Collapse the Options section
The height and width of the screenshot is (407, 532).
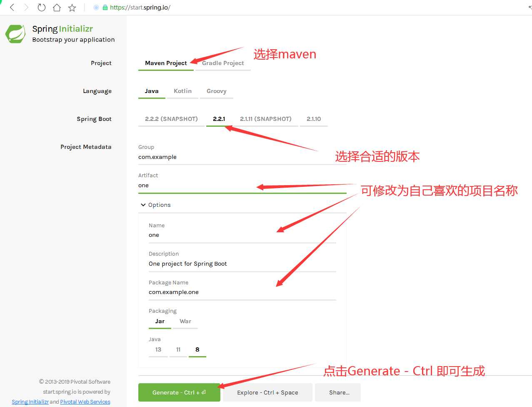click(x=156, y=205)
